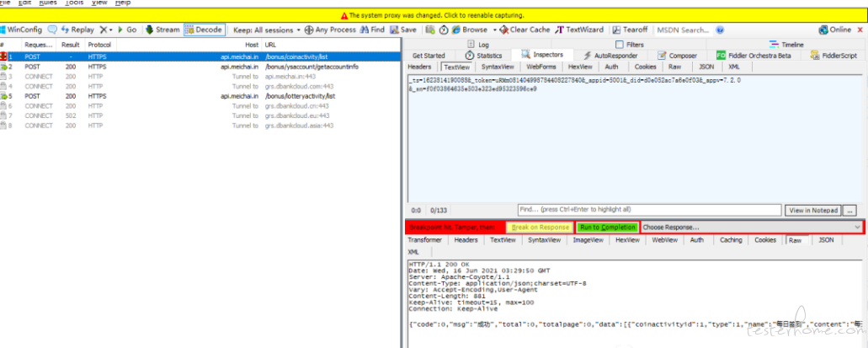
Task: Open the Tools menu
Action: coord(73,3)
